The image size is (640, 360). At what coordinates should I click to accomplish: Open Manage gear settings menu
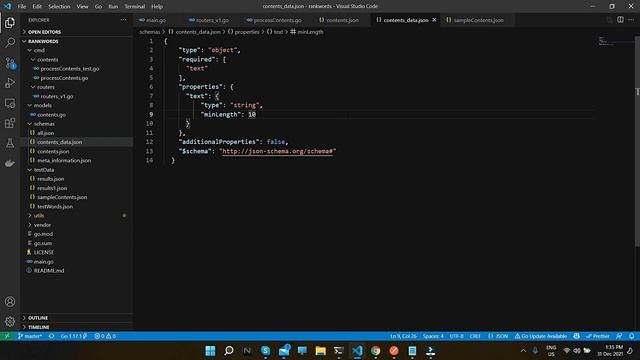(x=10, y=322)
